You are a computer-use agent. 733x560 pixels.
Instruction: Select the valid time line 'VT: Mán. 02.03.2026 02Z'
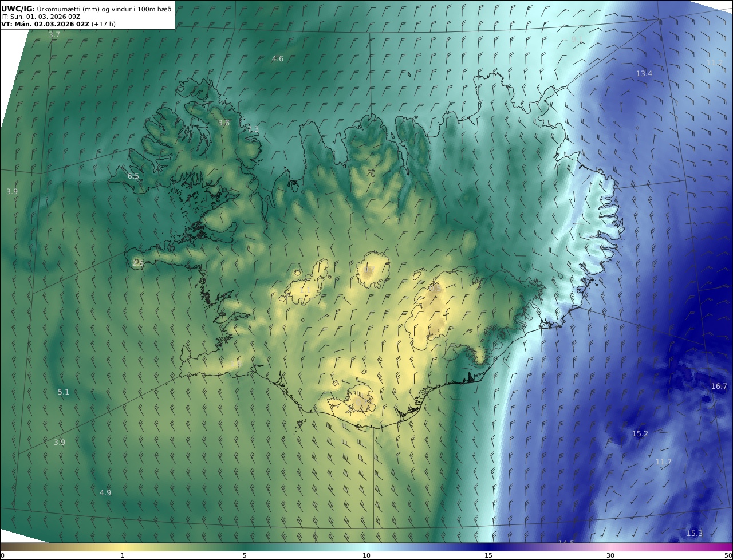(x=45, y=24)
